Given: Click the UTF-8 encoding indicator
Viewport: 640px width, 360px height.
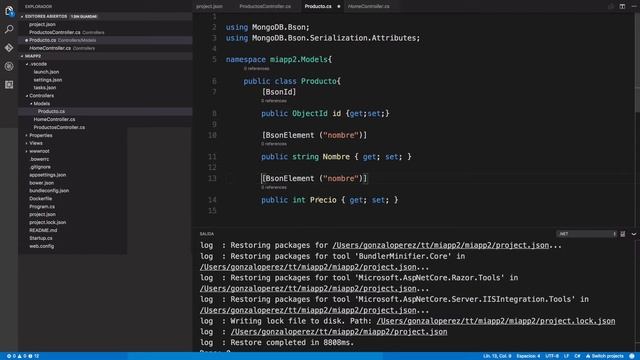Looking at the screenshot, I should pyautogui.click(x=552, y=356).
